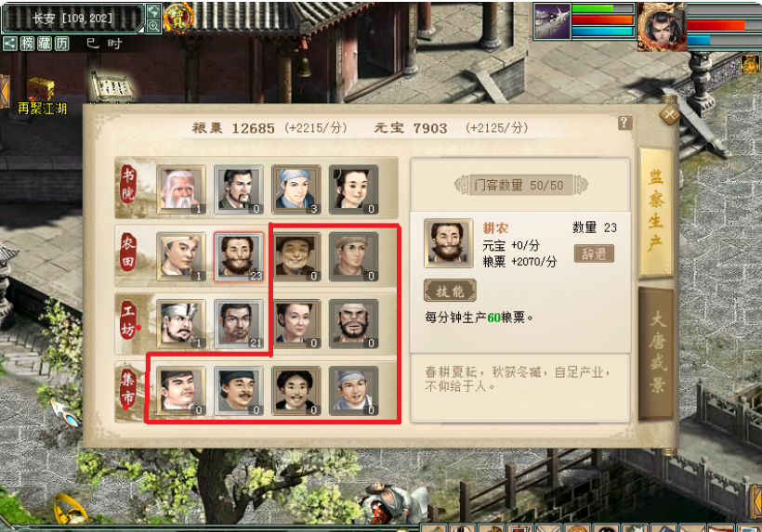
Task: Select the first 集市 merchant portrait
Action: point(181,391)
